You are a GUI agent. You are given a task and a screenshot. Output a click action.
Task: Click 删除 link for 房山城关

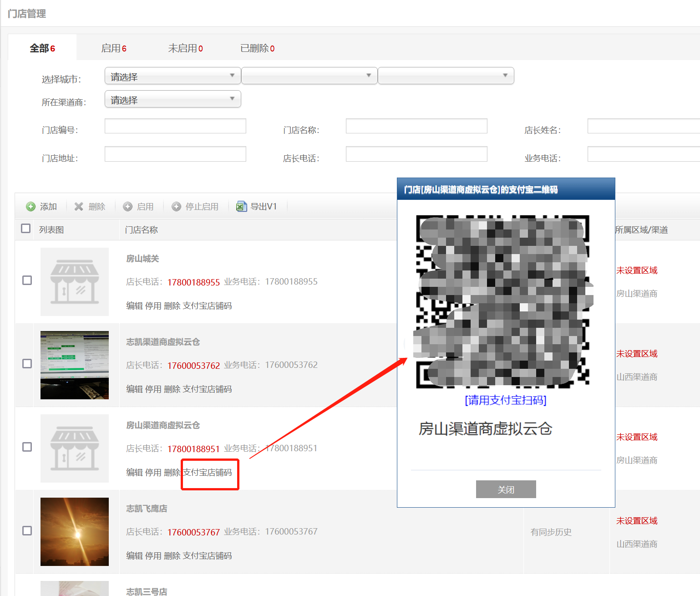[172, 306]
